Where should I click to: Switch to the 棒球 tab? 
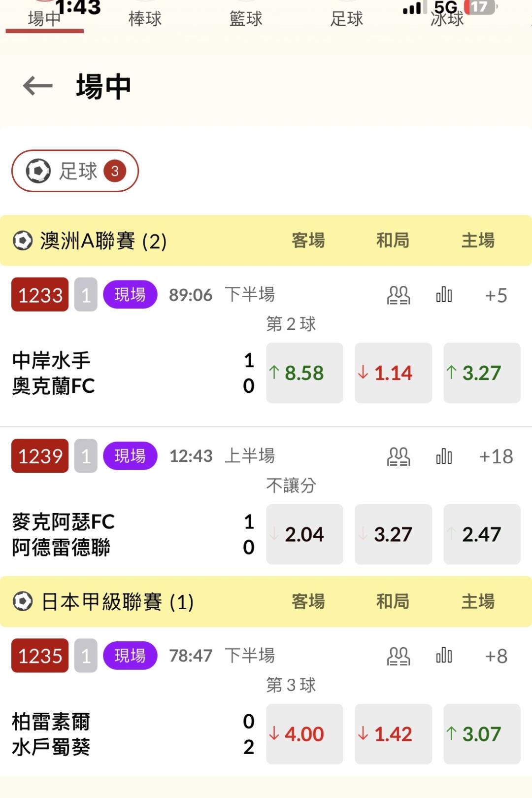tap(145, 19)
